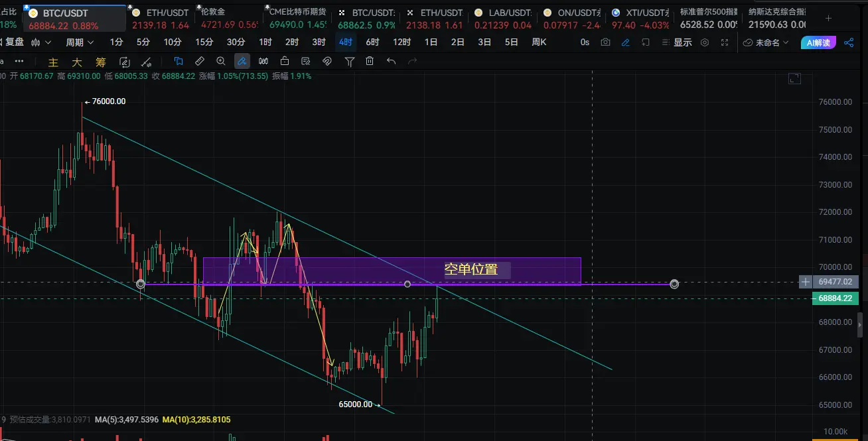Image resolution: width=868 pixels, height=441 pixels.
Task: Select the 2时 timeframe
Action: coord(292,42)
